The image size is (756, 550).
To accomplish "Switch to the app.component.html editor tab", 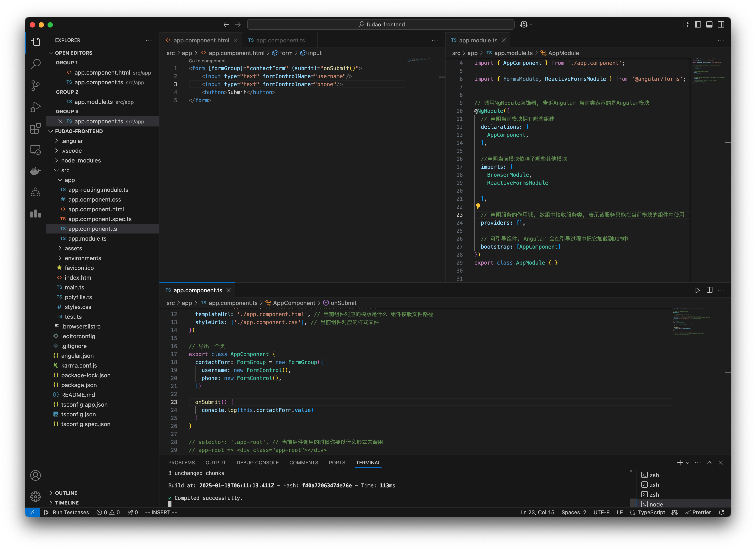I will click(201, 40).
